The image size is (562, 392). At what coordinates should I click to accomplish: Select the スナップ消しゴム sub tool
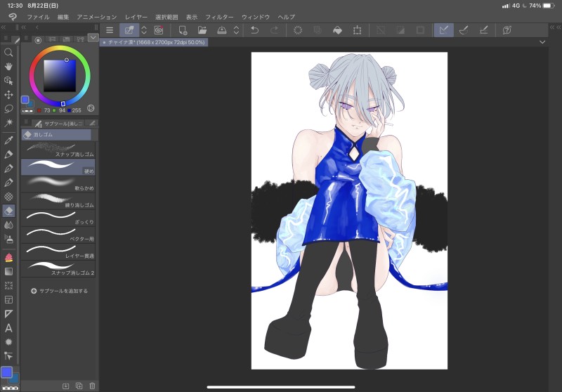point(58,150)
